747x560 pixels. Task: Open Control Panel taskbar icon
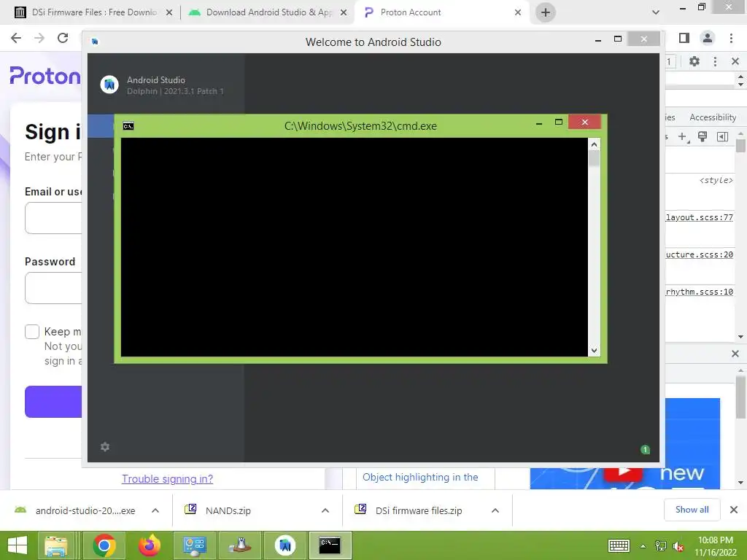[x=194, y=545]
